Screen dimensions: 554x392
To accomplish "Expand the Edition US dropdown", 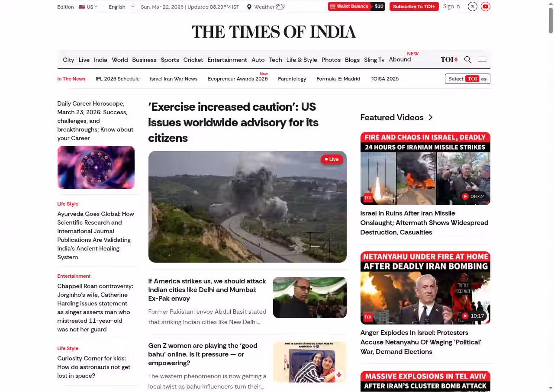I will click(88, 7).
